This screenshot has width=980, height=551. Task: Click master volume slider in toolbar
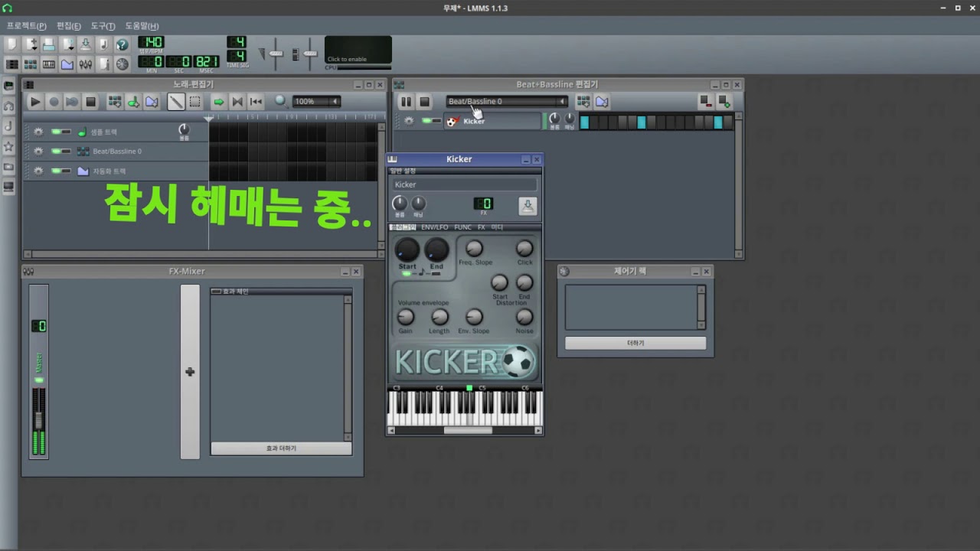276,54
